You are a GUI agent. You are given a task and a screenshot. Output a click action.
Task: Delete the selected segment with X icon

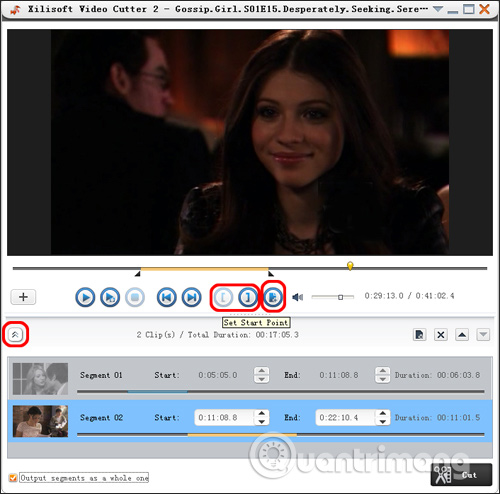[x=441, y=334]
